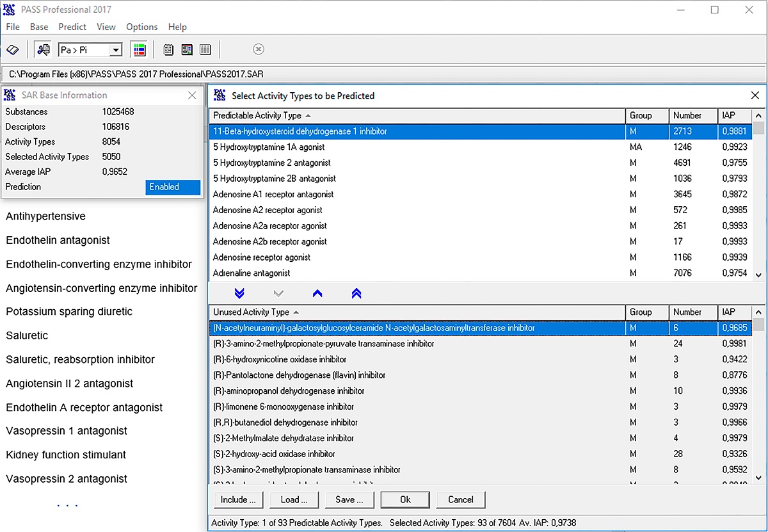Click the notepad icon in the toolbar
This screenshot has height=532, width=768.
(x=169, y=49)
